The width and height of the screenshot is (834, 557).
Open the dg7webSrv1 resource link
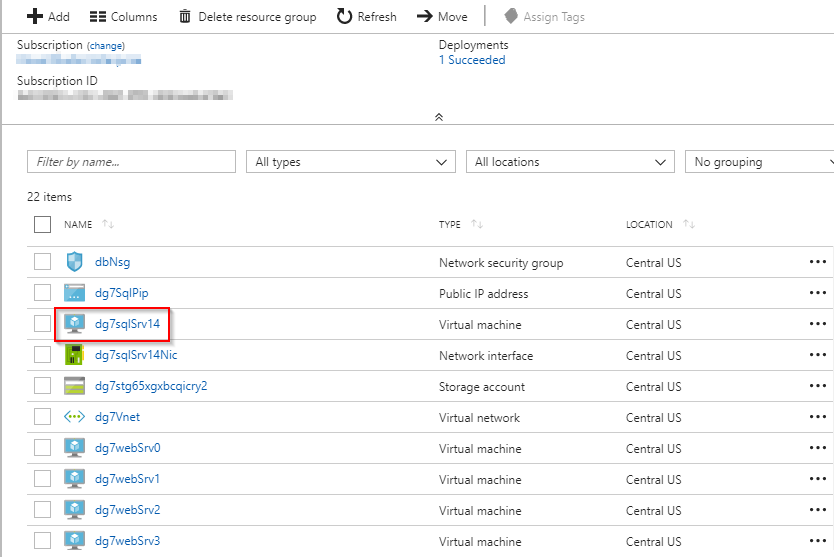127,479
